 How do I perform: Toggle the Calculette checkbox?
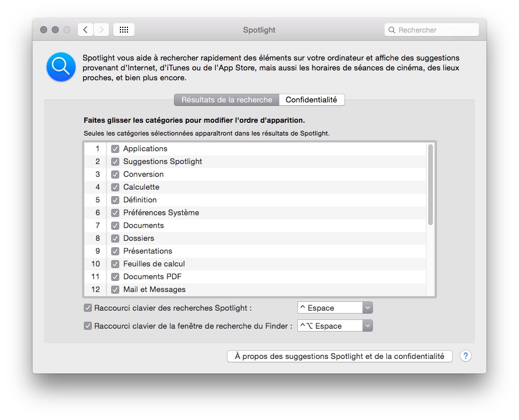coord(115,187)
